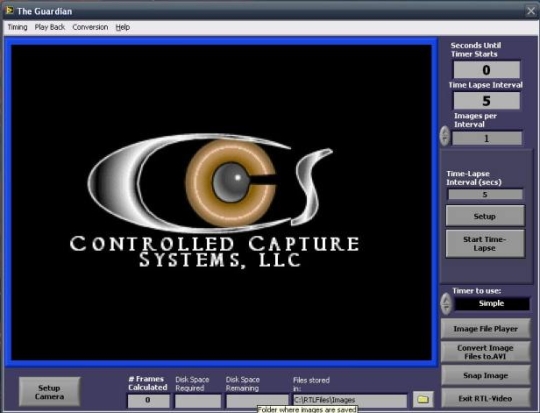
Task: Click the 'Disk Space Remaining' label
Action: pyautogui.click(x=243, y=384)
